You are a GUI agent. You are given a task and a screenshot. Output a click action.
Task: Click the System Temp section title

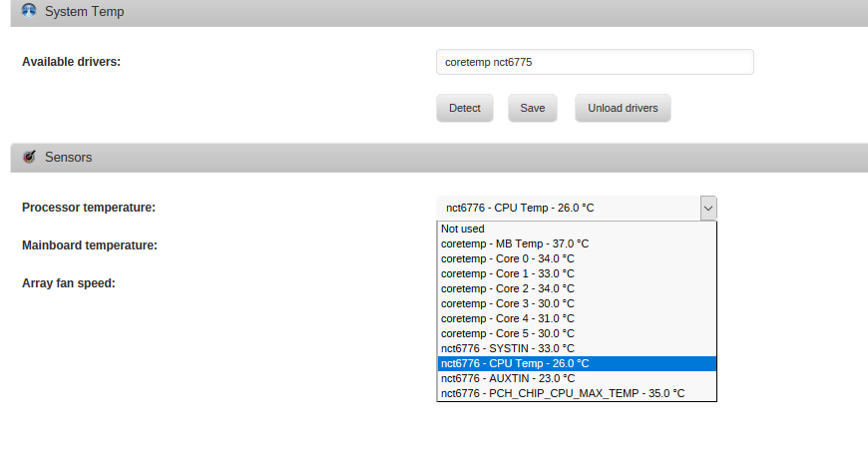click(84, 12)
